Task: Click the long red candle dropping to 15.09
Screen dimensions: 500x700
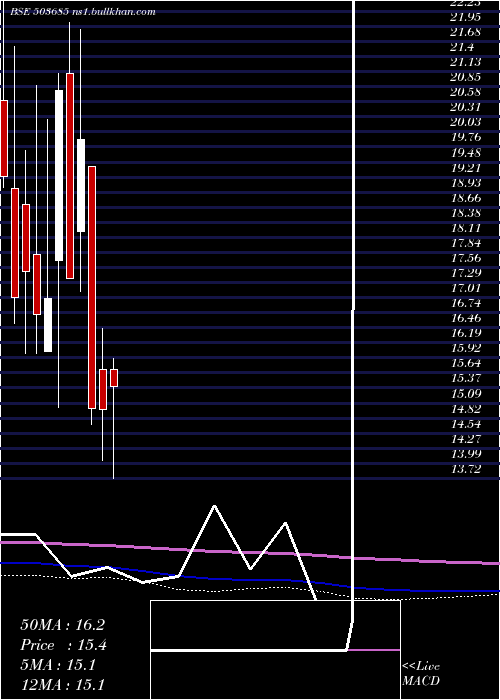Action: point(92,287)
